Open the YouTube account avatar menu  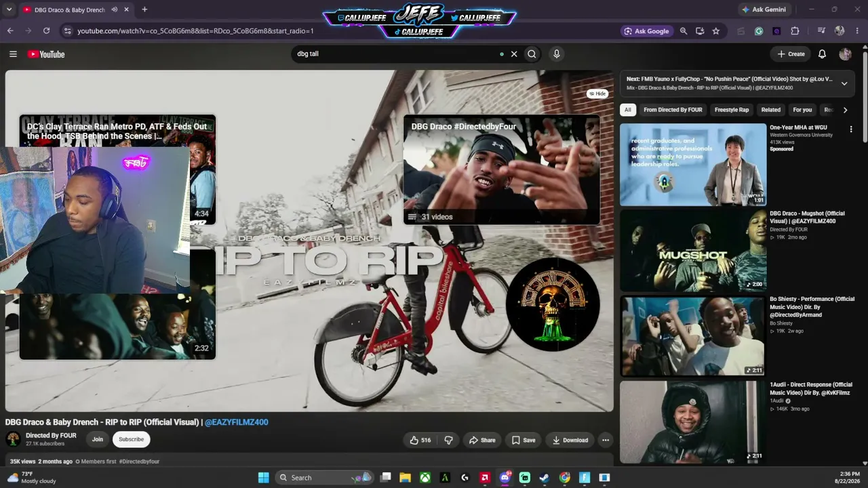pyautogui.click(x=845, y=54)
